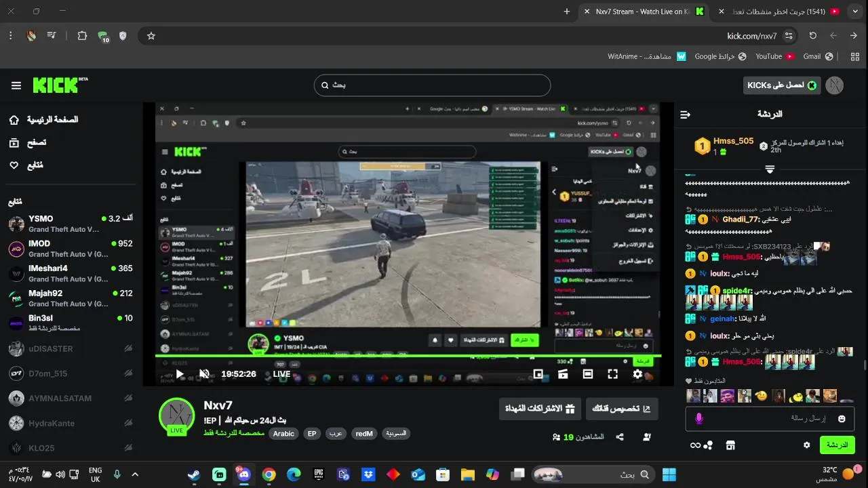Open IMOD channel in following list

(71, 249)
